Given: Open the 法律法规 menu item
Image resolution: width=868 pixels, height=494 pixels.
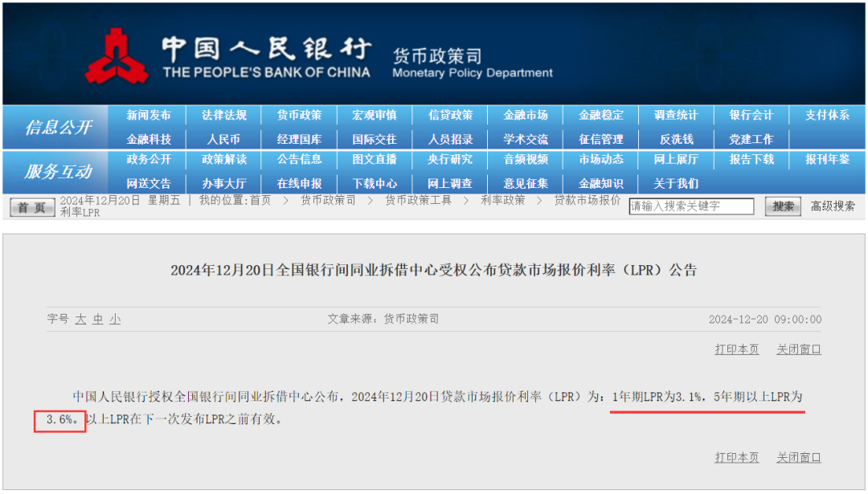Looking at the screenshot, I should pyautogui.click(x=223, y=115).
